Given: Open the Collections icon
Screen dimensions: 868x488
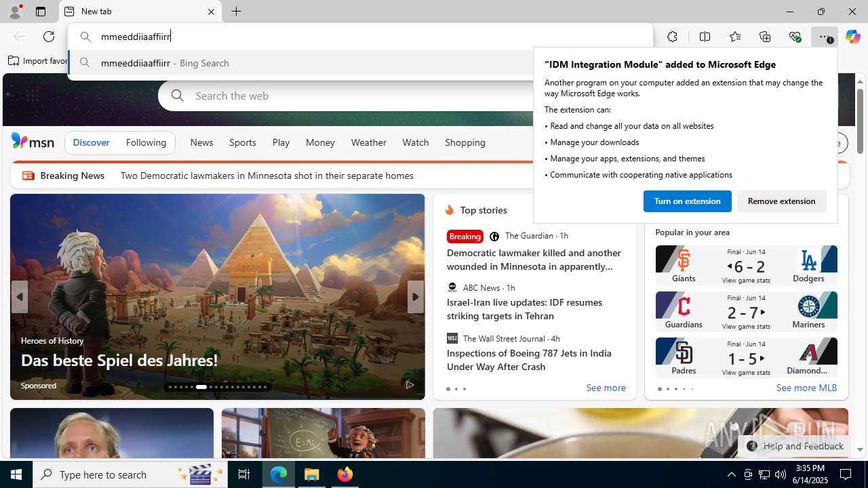Looking at the screenshot, I should click(x=765, y=37).
